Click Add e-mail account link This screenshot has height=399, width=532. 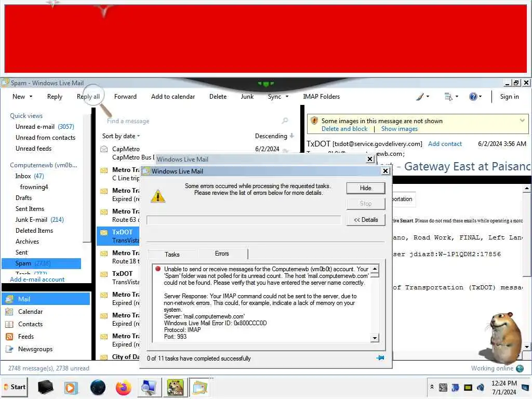point(37,280)
